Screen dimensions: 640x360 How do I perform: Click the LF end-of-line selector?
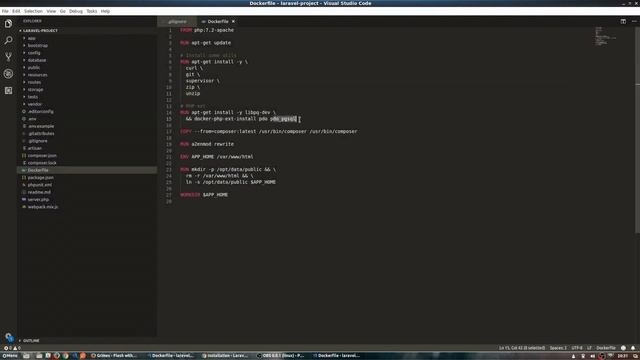[589, 348]
